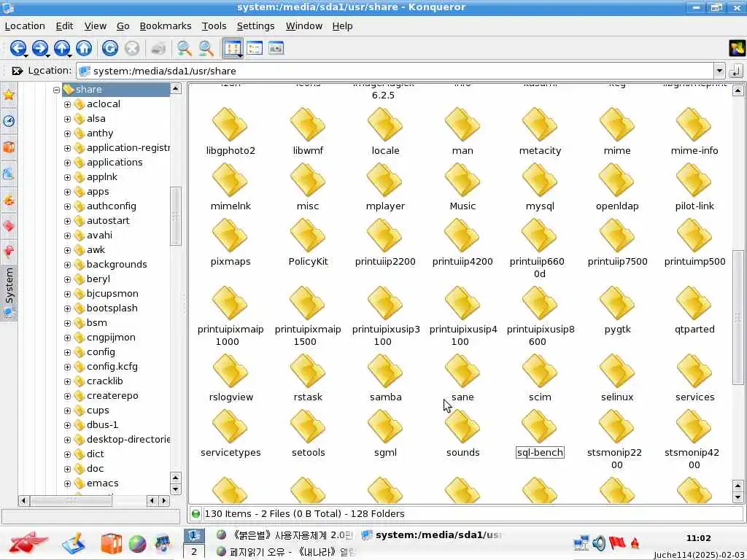Click the main view scrollbar down arrow

[x=738, y=497]
